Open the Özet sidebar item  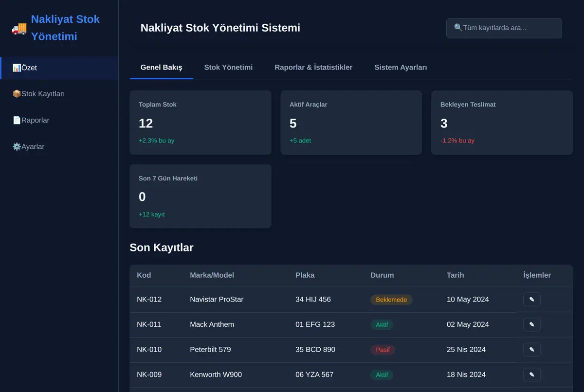coord(59,68)
